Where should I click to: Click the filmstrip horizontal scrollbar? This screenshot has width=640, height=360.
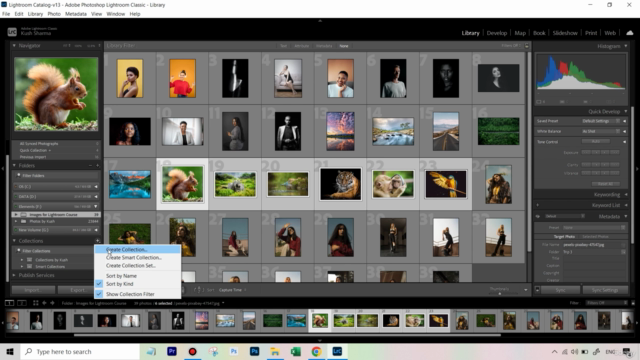287,336
